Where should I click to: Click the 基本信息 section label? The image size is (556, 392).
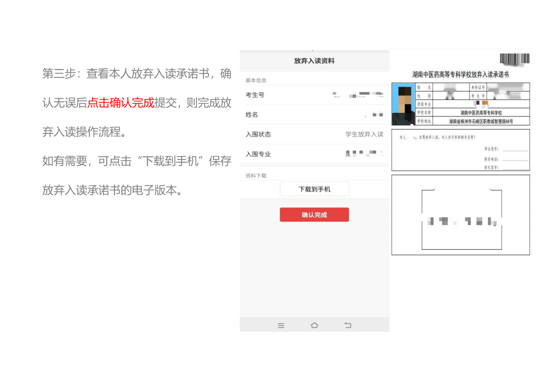click(x=256, y=81)
